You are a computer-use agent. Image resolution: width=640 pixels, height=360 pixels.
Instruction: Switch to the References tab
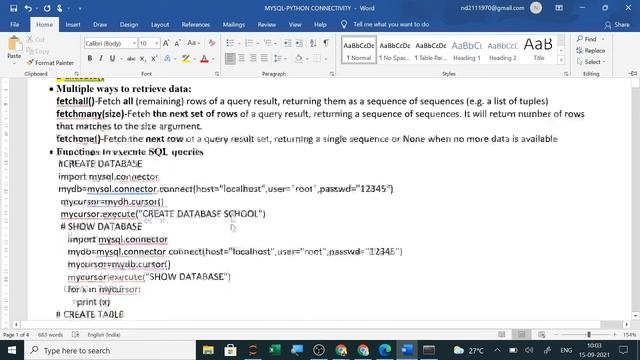click(x=196, y=24)
